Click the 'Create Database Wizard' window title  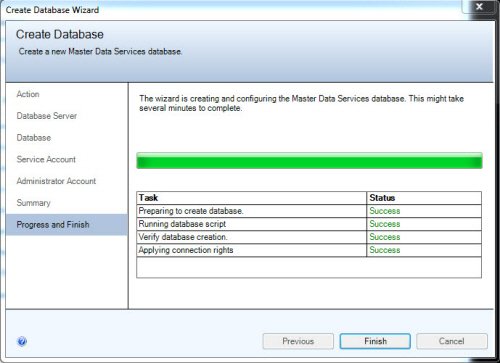tap(52, 10)
